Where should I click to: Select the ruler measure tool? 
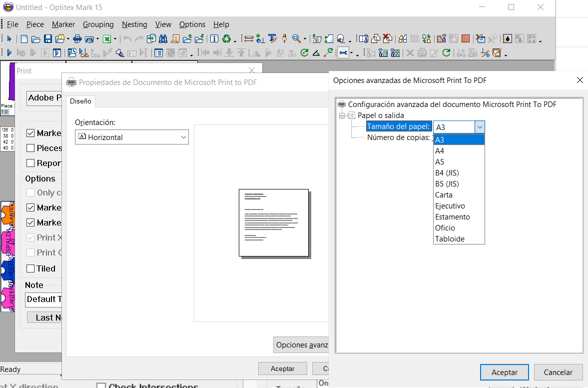248,38
